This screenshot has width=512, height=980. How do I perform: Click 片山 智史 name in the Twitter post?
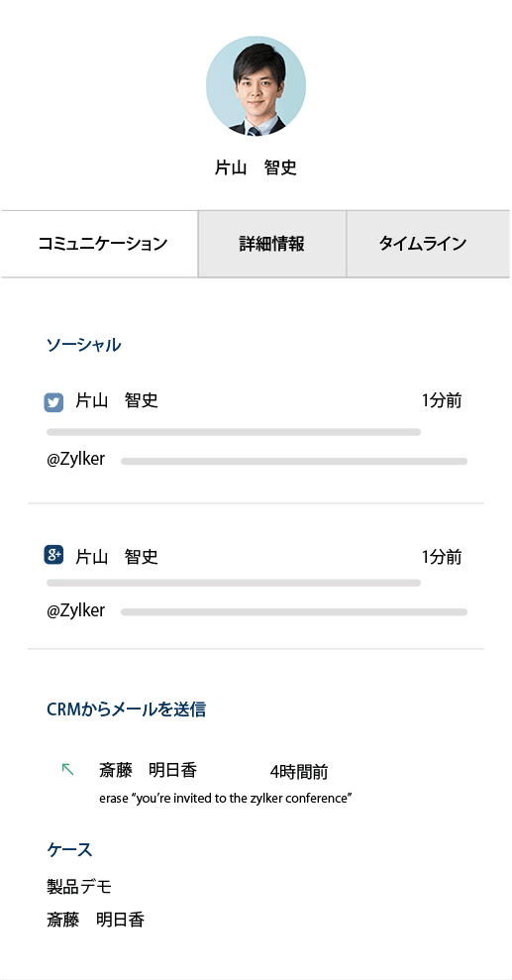(x=117, y=400)
